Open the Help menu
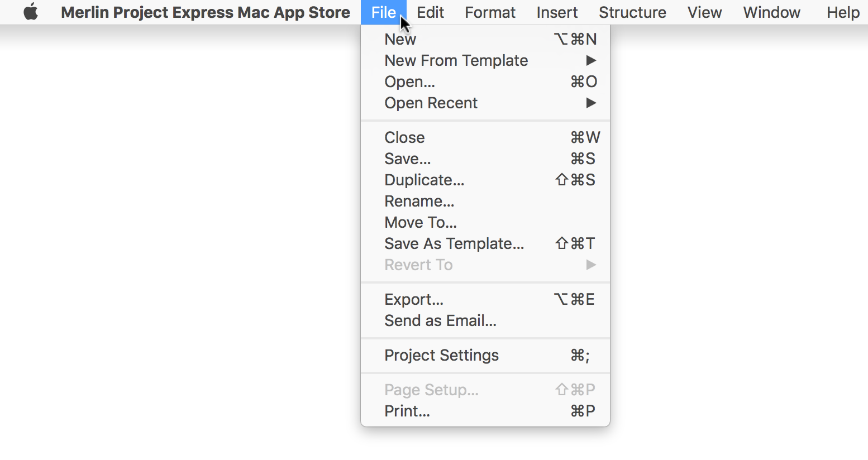 point(843,12)
